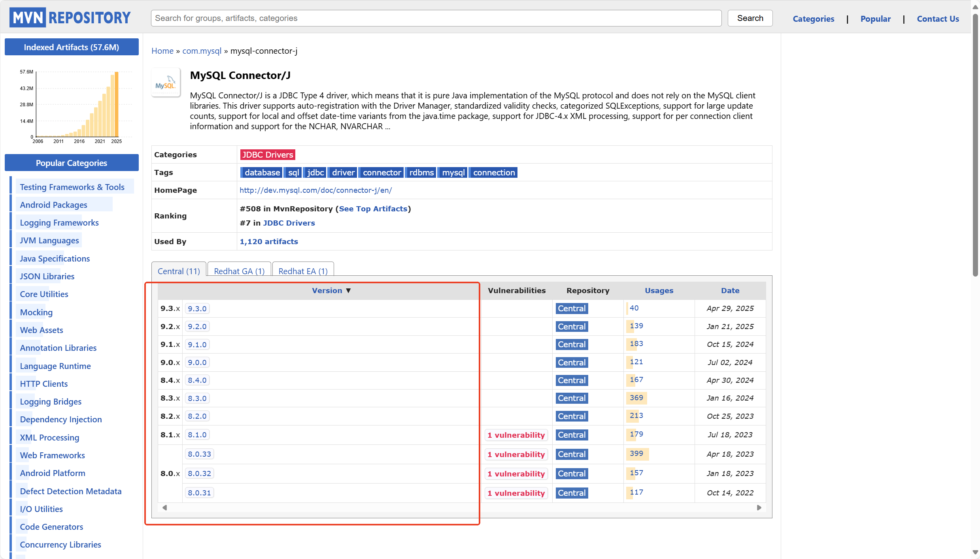Click the Version column sort arrow

[348, 290]
